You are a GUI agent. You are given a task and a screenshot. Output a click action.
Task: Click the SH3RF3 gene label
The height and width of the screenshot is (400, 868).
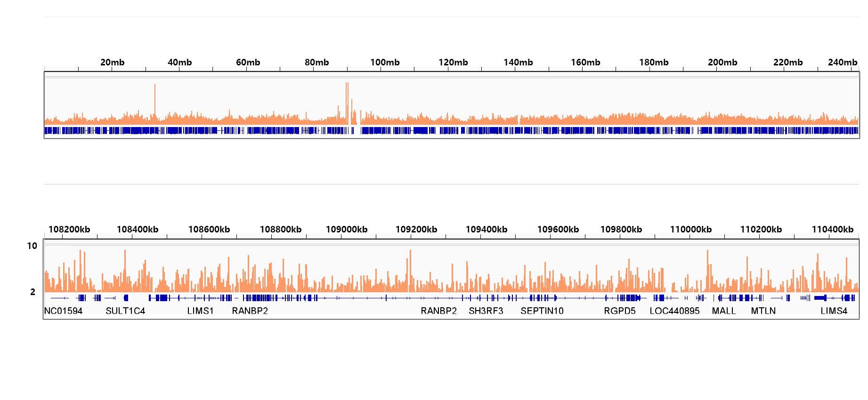coord(486,311)
